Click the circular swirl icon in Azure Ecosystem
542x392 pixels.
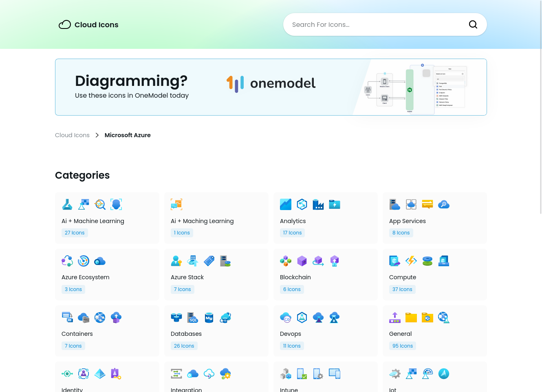click(84, 261)
